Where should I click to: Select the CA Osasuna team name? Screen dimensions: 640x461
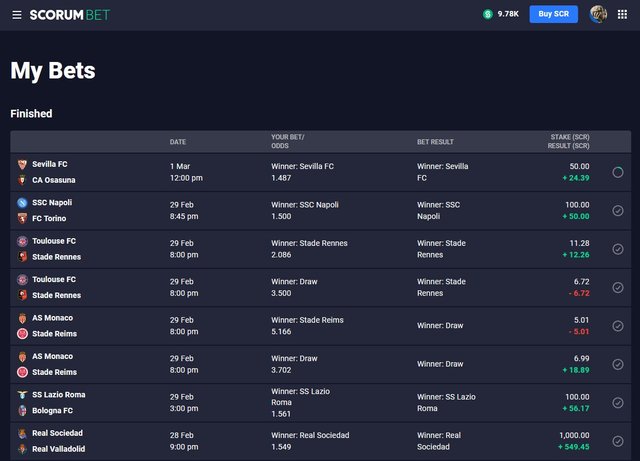[53, 180]
